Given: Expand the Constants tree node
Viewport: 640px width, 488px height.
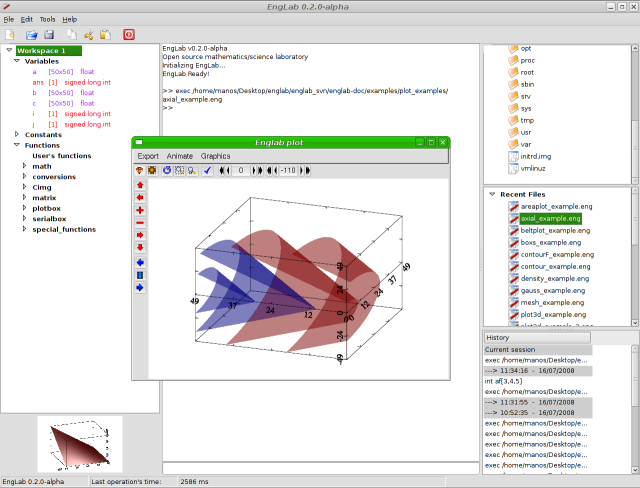Looking at the screenshot, I should 17,134.
